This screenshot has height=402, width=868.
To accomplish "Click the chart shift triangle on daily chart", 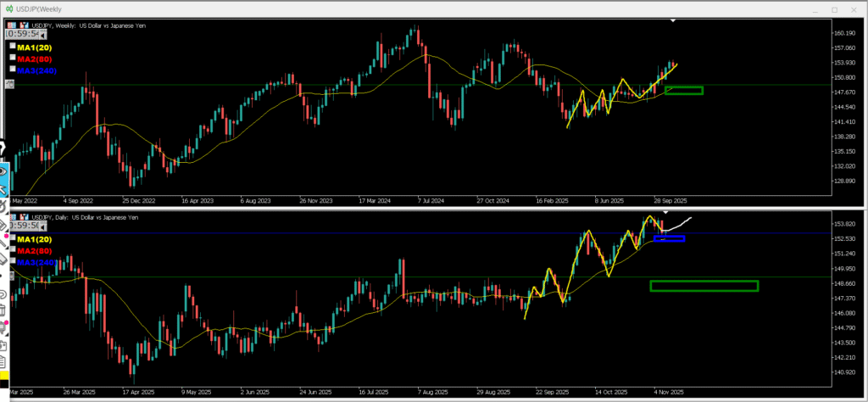I will (665, 211).
